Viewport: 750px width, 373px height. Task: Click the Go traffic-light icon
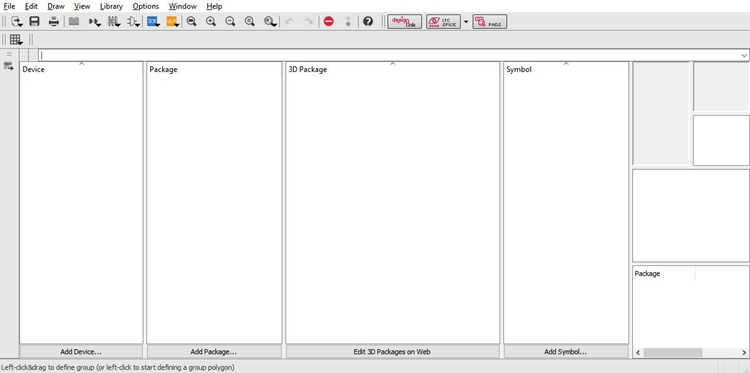(348, 22)
